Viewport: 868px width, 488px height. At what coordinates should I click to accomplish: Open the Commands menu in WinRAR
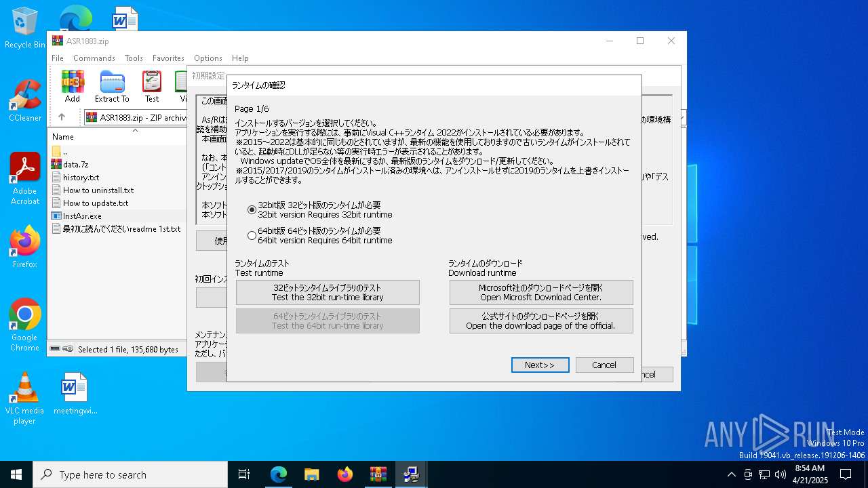94,58
